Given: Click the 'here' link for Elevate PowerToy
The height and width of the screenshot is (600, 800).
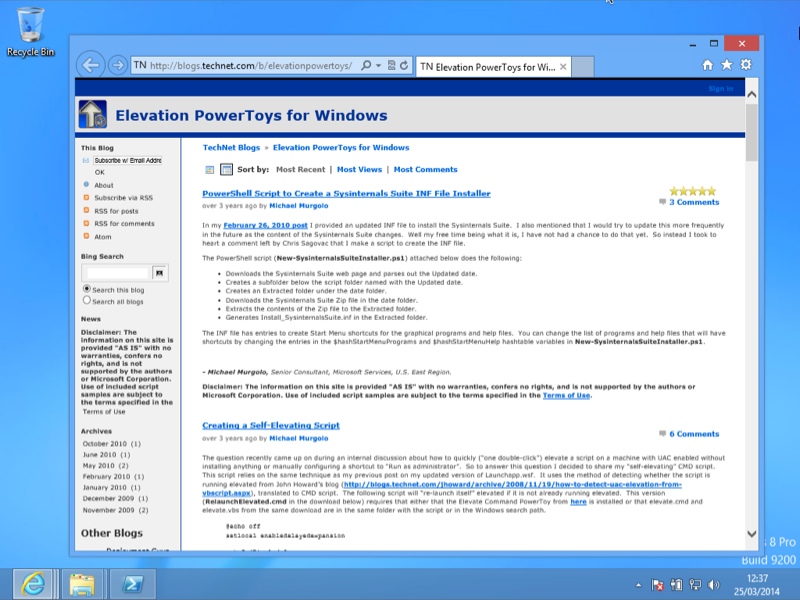Looking at the screenshot, I should (x=578, y=502).
